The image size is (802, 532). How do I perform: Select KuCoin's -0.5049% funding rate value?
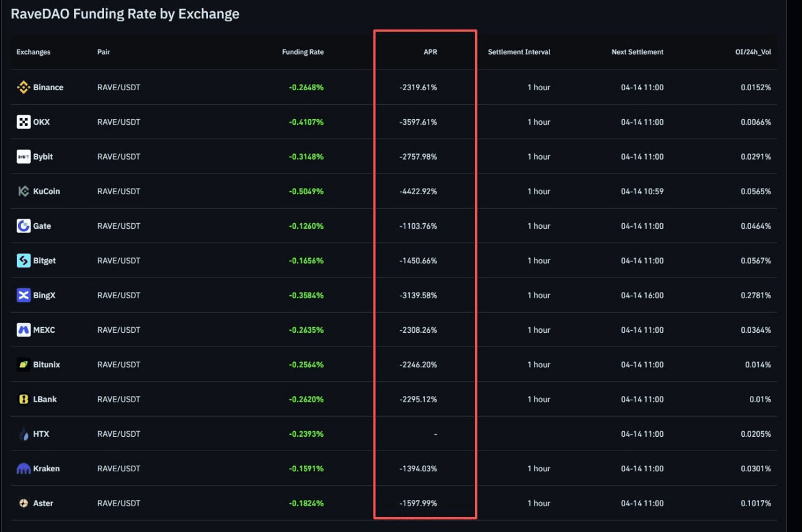[306, 192]
